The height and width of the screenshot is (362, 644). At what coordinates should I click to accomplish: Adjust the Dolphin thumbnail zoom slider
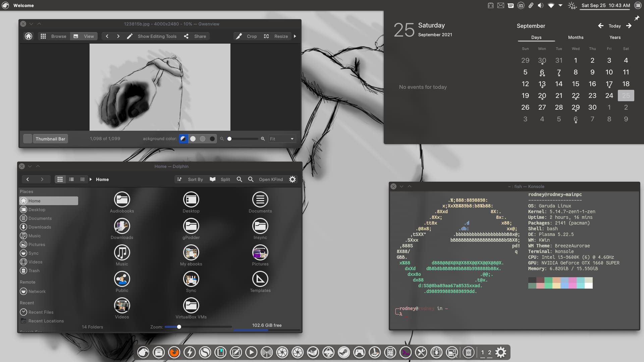[179, 327]
